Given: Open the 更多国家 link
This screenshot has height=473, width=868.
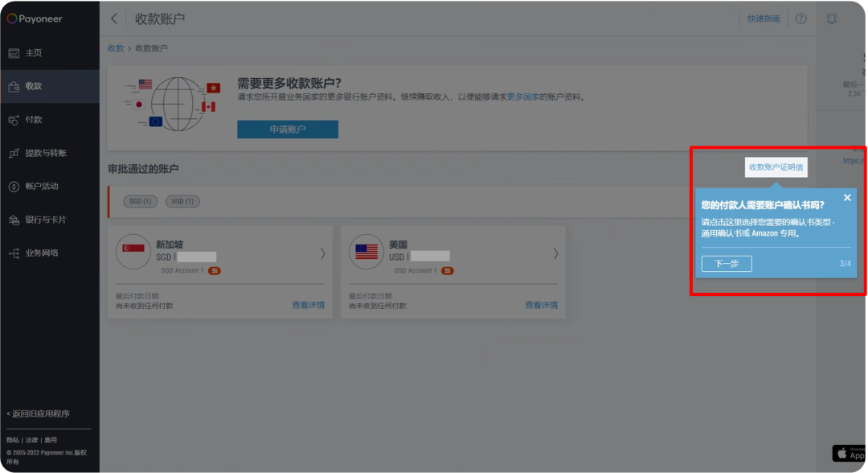Looking at the screenshot, I should 522,97.
